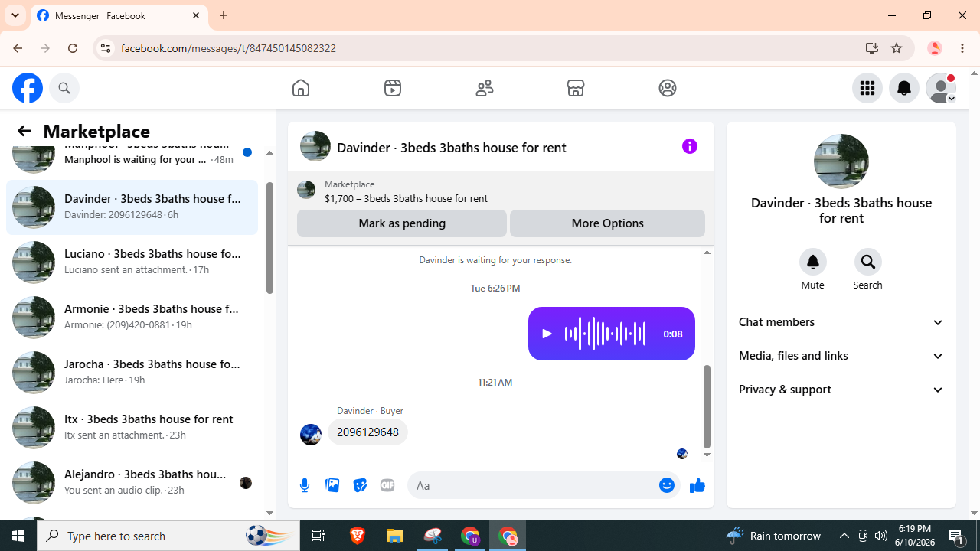Viewport: 980px width, 551px height.
Task: Open the account profile menu
Action: (941, 88)
